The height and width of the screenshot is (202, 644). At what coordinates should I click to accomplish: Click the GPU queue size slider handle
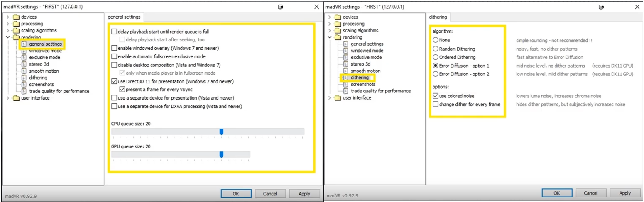(x=221, y=154)
